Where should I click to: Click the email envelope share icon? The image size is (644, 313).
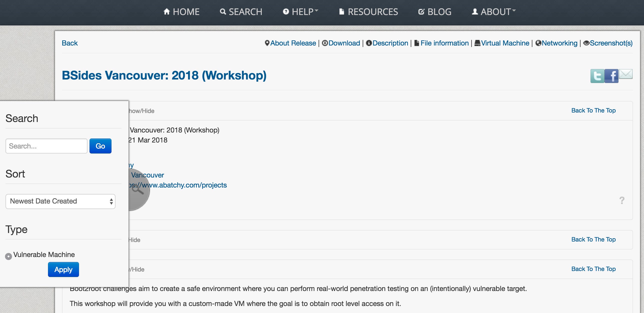tap(626, 74)
